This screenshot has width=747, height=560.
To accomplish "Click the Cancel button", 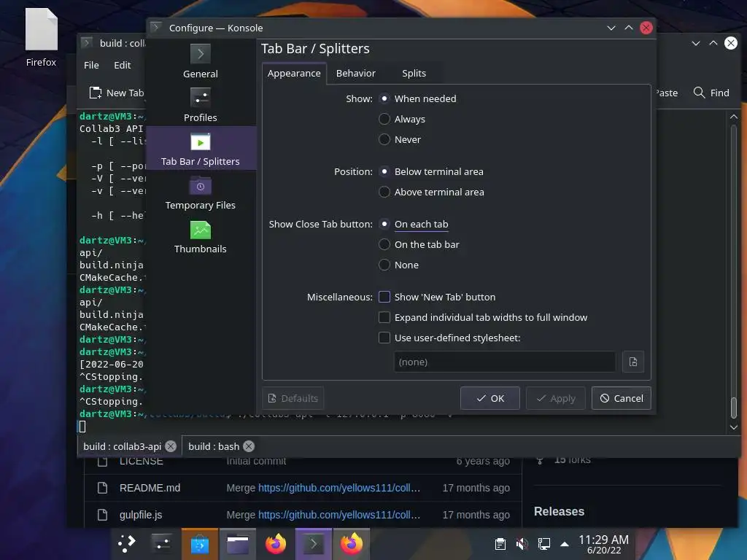I will [x=622, y=398].
